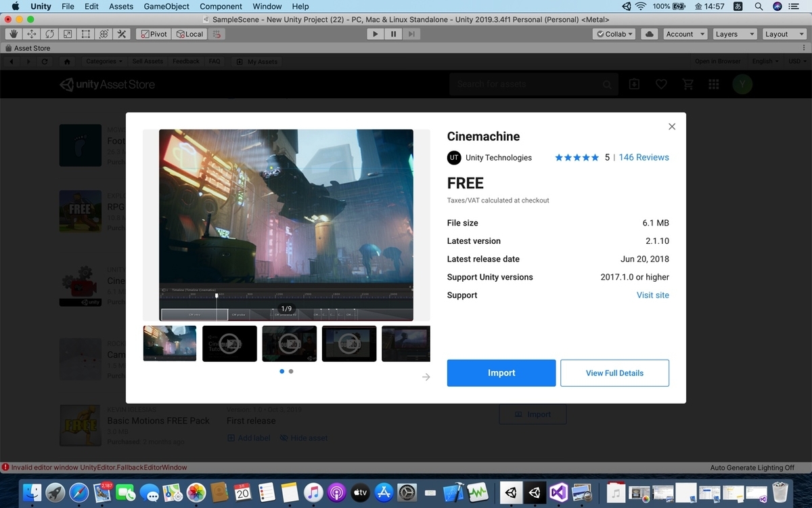Click the search magnifier icon

pos(608,85)
